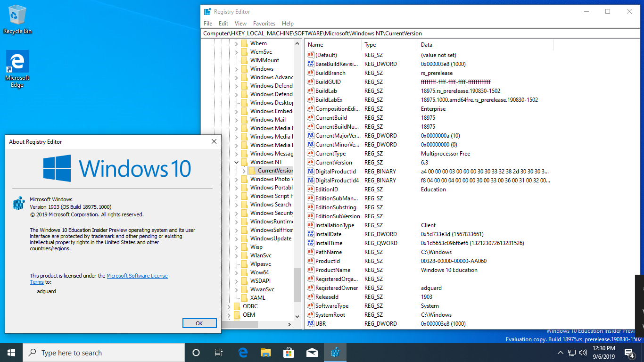Open the View menu
The image size is (644, 362).
(x=240, y=23)
